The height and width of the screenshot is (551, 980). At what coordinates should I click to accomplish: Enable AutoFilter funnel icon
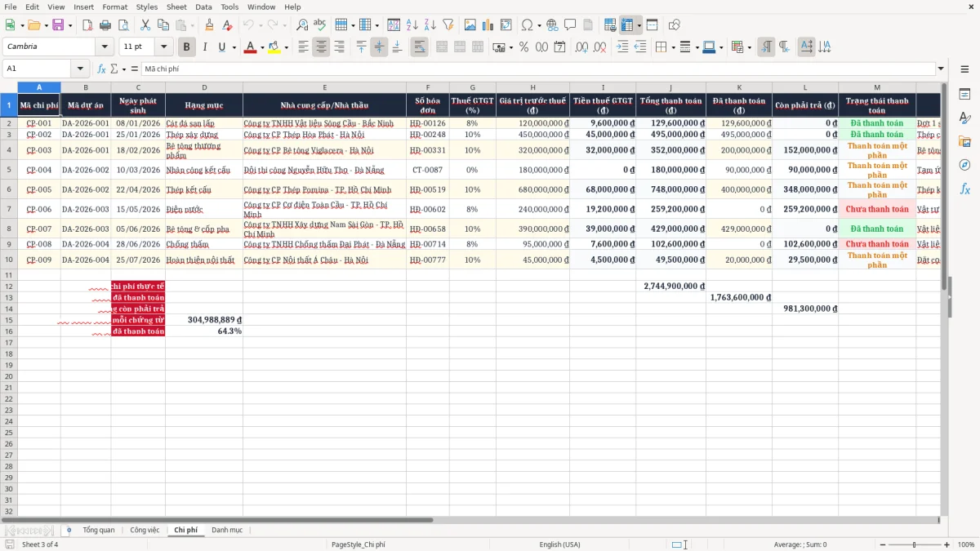click(x=448, y=25)
